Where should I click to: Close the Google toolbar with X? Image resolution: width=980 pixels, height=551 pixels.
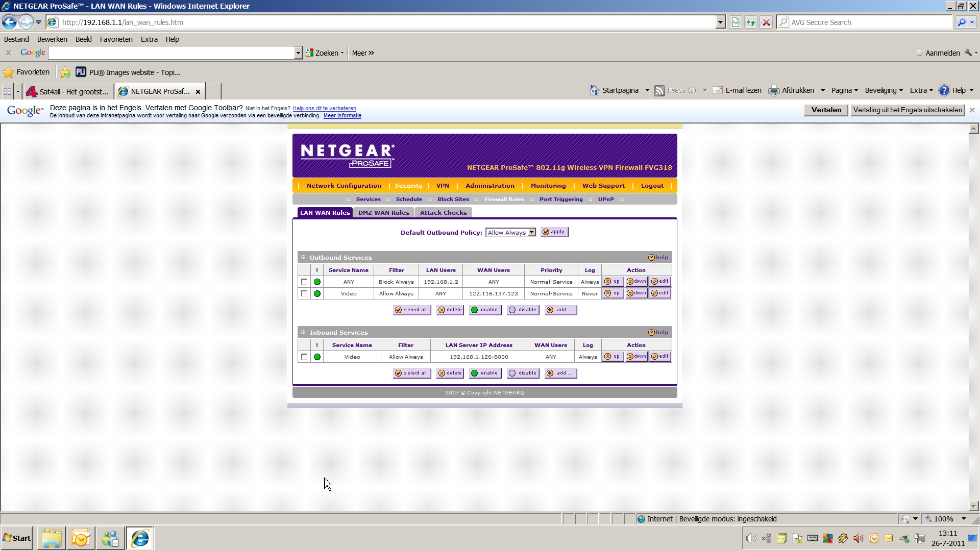coord(8,53)
